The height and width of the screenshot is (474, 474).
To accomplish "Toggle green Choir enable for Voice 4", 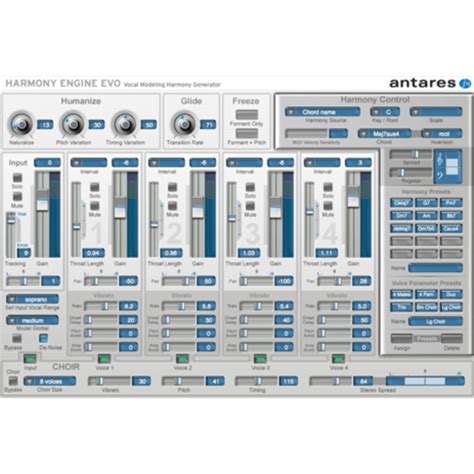I will pyautogui.click(x=338, y=359).
